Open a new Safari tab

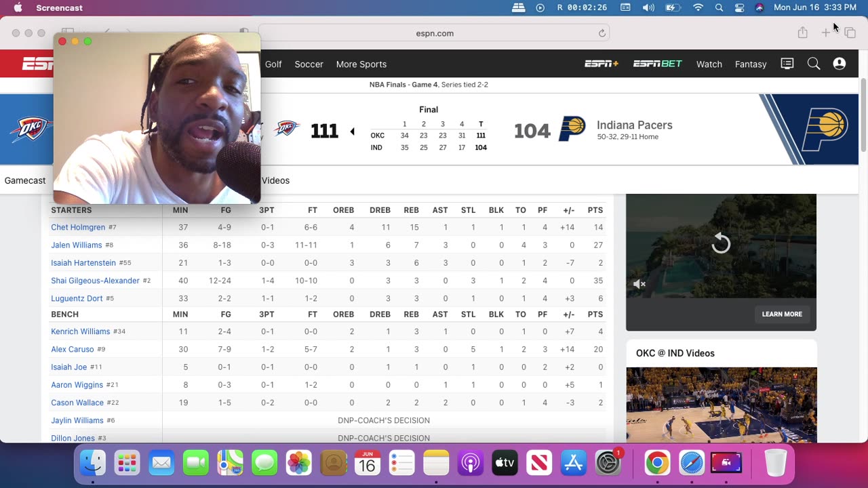point(826,33)
